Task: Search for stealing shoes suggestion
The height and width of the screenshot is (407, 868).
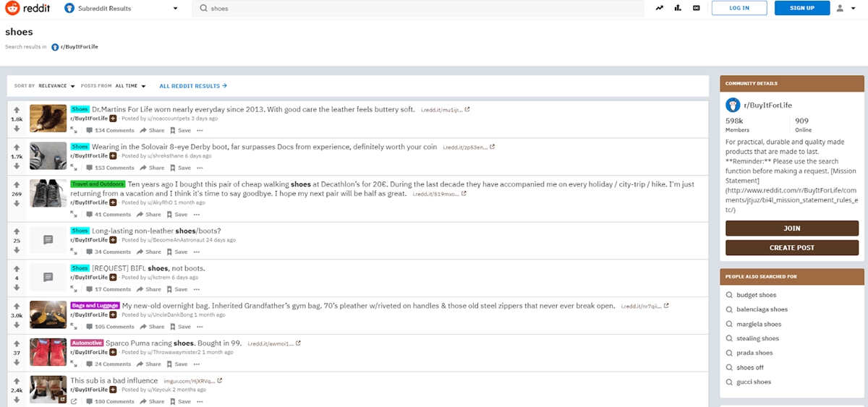Action: [x=757, y=338]
